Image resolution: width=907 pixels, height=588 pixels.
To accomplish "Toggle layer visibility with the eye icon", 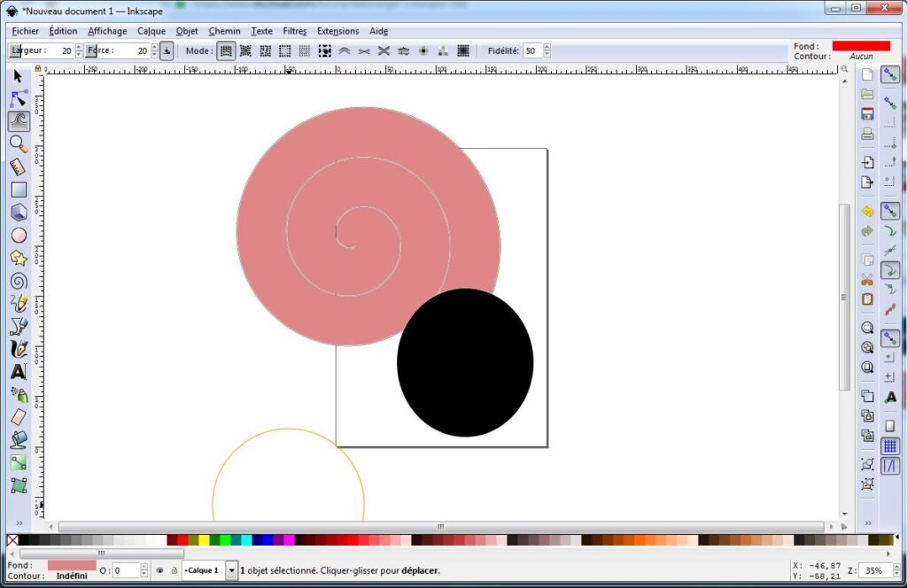I will pyautogui.click(x=159, y=570).
